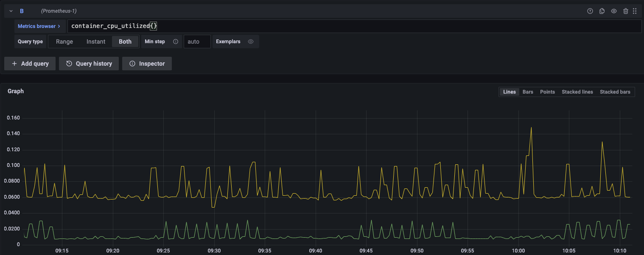644x255 pixels.
Task: Select the Instant query type
Action: click(x=96, y=42)
